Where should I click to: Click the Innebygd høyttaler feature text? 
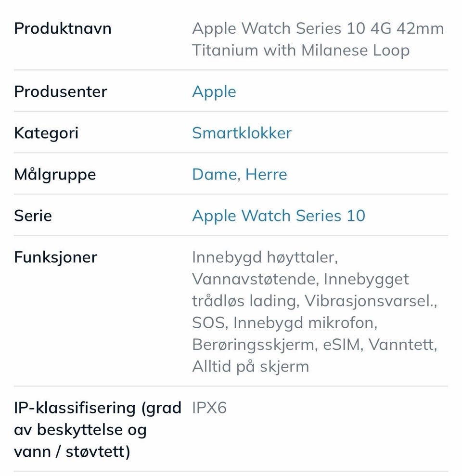pyautogui.click(x=265, y=257)
